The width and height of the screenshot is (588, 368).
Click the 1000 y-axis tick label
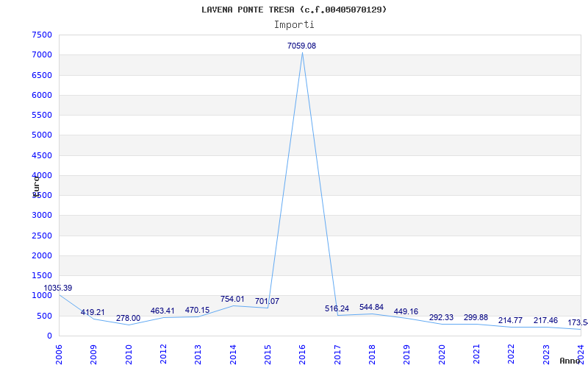tap(42, 296)
